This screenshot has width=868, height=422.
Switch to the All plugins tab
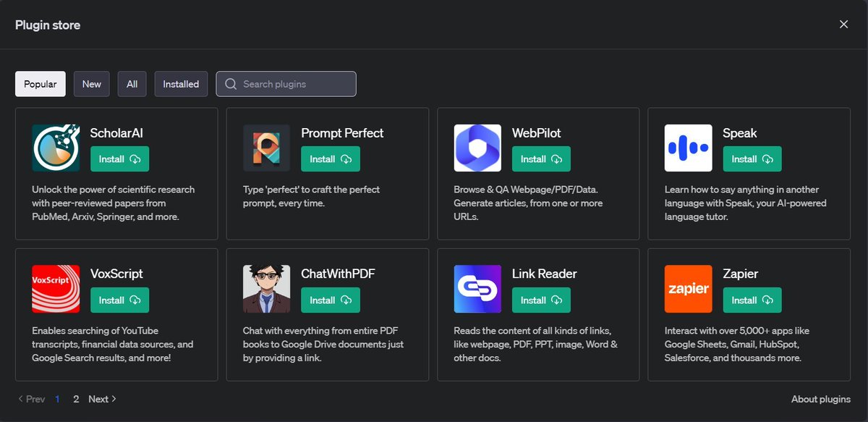tap(132, 83)
